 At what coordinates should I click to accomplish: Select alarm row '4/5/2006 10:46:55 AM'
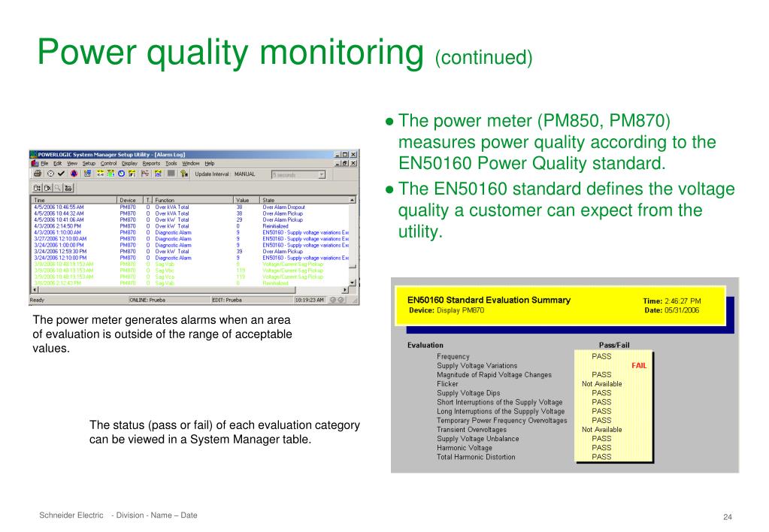click(190, 207)
